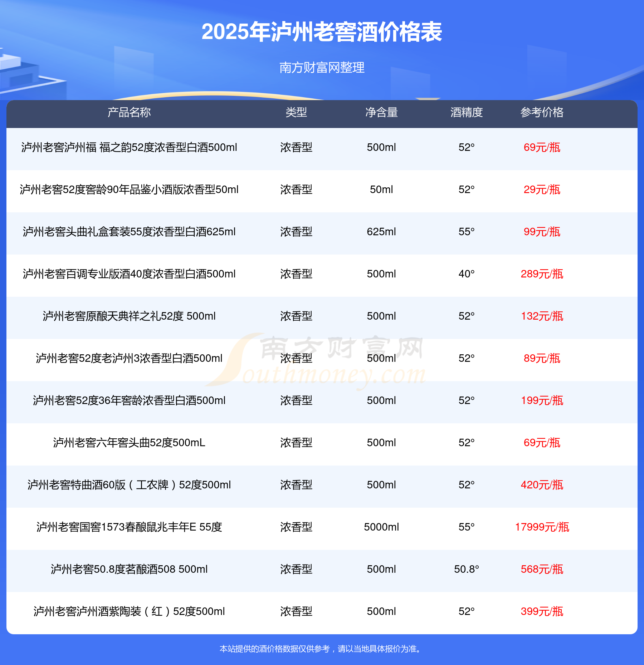Select "浓香型" in the 国窖1573 row

(x=296, y=527)
